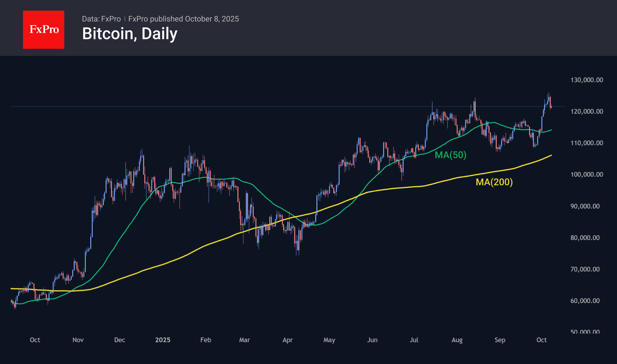Click the 130,000.00 price axis label
Image resolution: width=617 pixels, height=364 pixels.
pos(587,80)
